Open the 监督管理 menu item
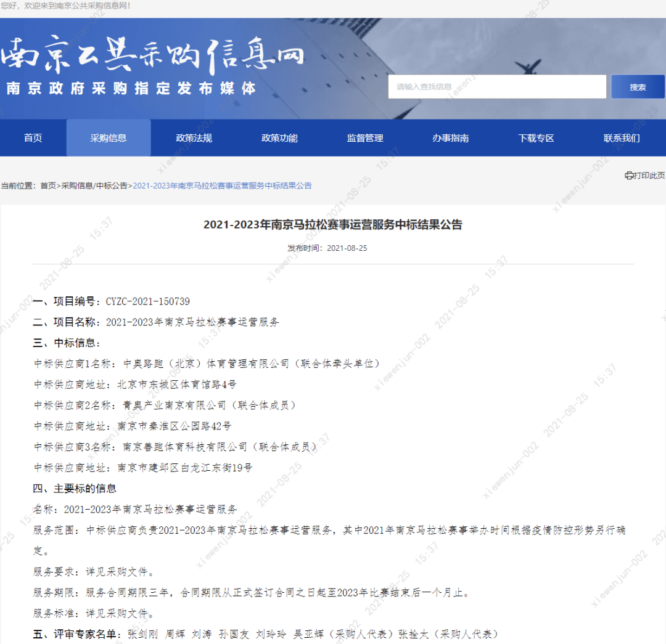The height and width of the screenshot is (644, 666). point(365,138)
